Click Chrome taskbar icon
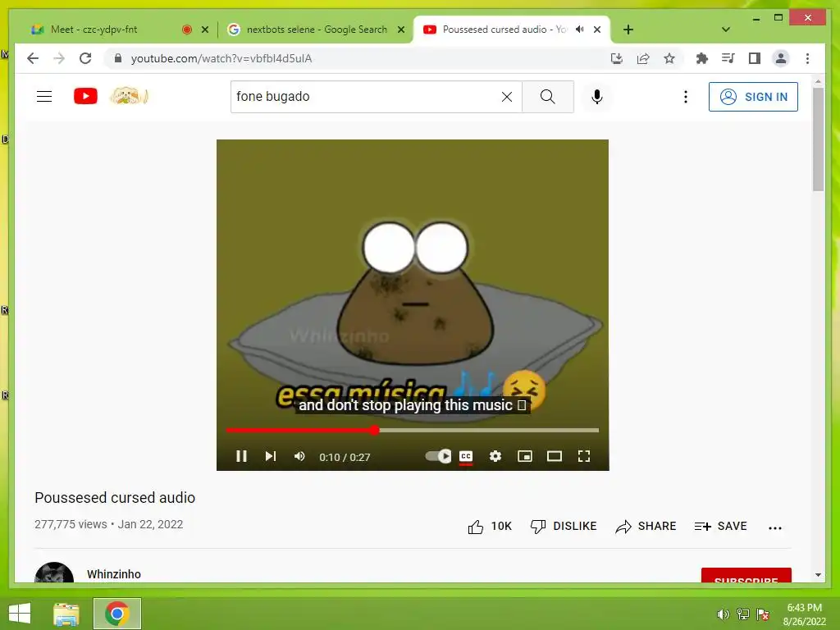 [117, 614]
